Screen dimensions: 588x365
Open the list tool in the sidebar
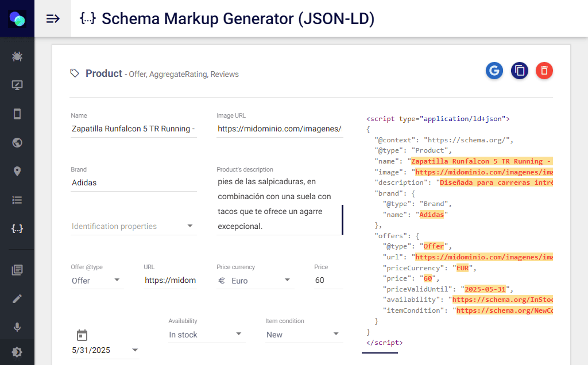(x=17, y=200)
